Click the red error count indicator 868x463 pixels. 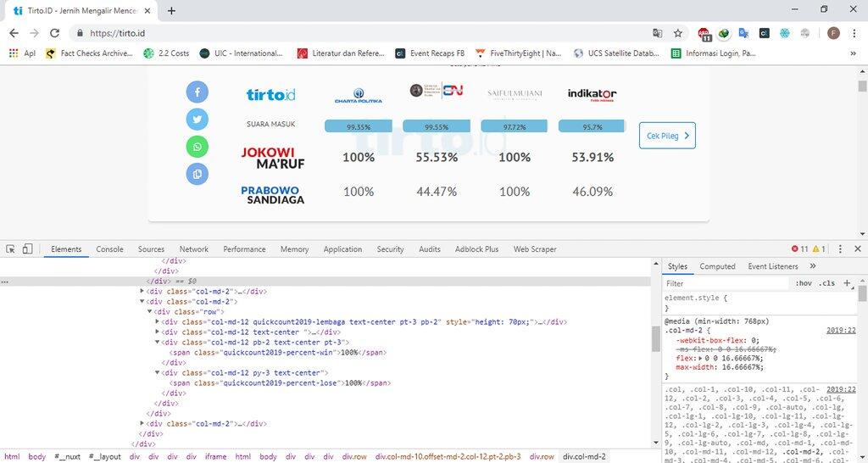coord(800,249)
